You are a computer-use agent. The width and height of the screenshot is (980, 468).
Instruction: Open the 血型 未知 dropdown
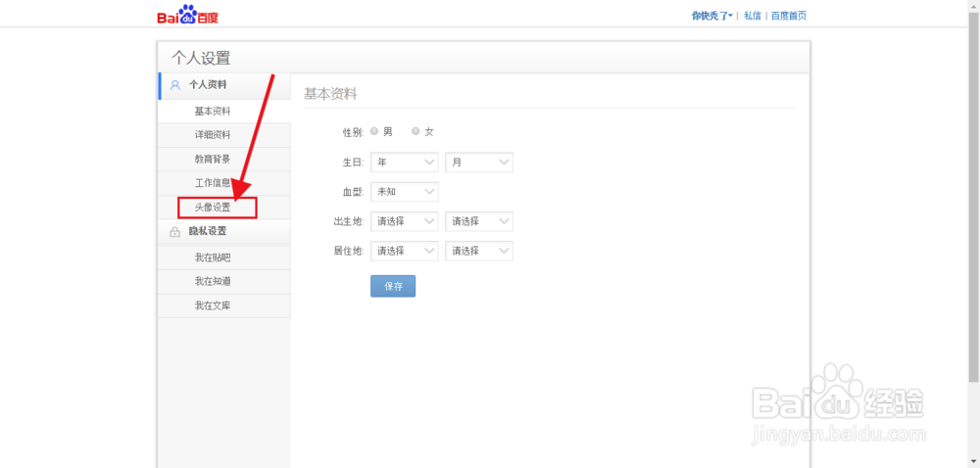405,192
